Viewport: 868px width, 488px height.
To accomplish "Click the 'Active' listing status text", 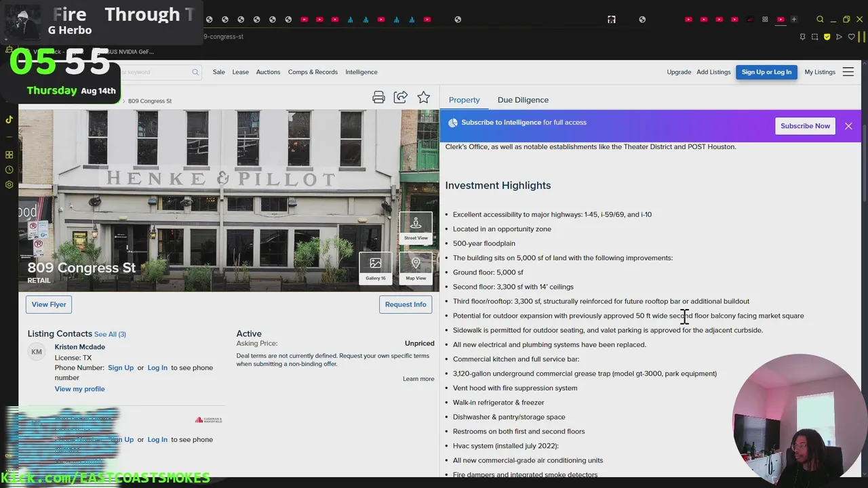I will [x=249, y=333].
